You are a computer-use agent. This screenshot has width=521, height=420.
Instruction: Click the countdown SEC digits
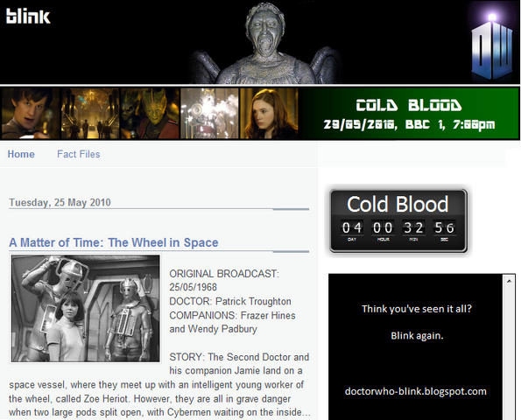(x=444, y=227)
